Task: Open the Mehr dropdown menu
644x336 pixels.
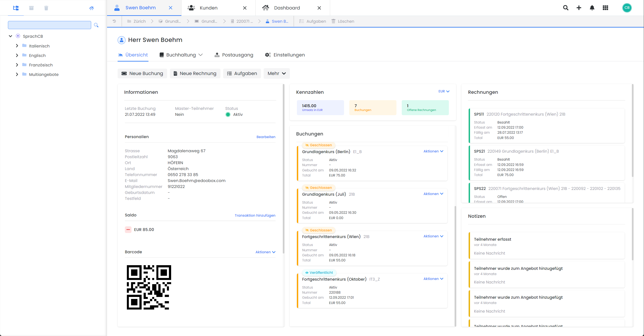Action: pos(276,73)
